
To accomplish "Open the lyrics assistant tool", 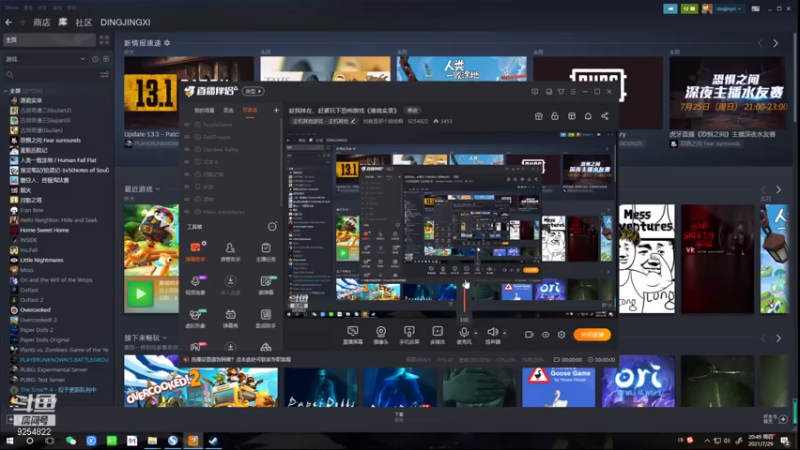I will [x=266, y=318].
